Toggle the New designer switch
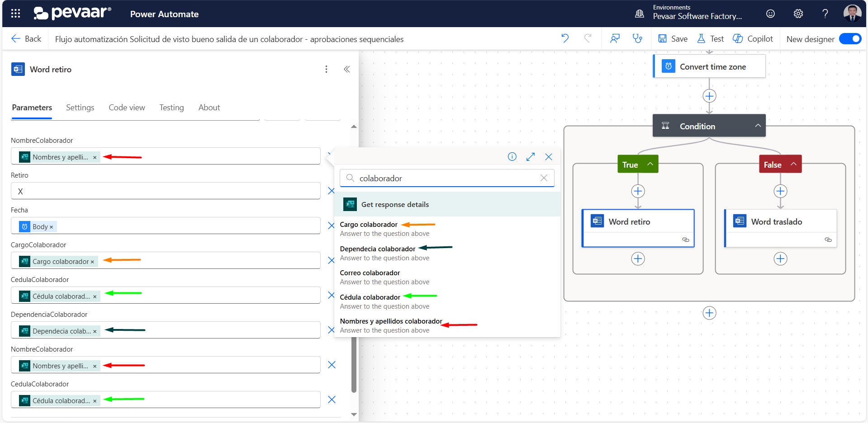The height and width of the screenshot is (423, 868). [850, 39]
